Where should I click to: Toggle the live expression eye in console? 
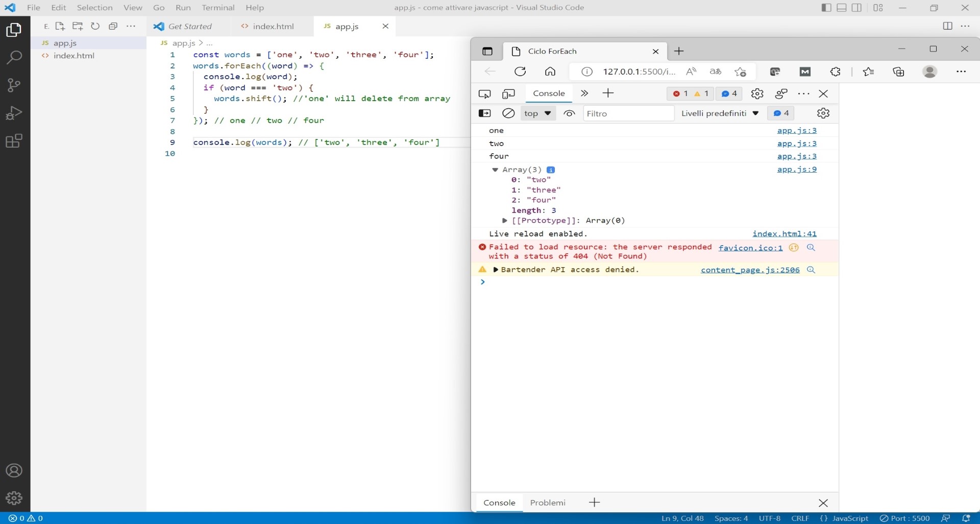click(x=569, y=113)
